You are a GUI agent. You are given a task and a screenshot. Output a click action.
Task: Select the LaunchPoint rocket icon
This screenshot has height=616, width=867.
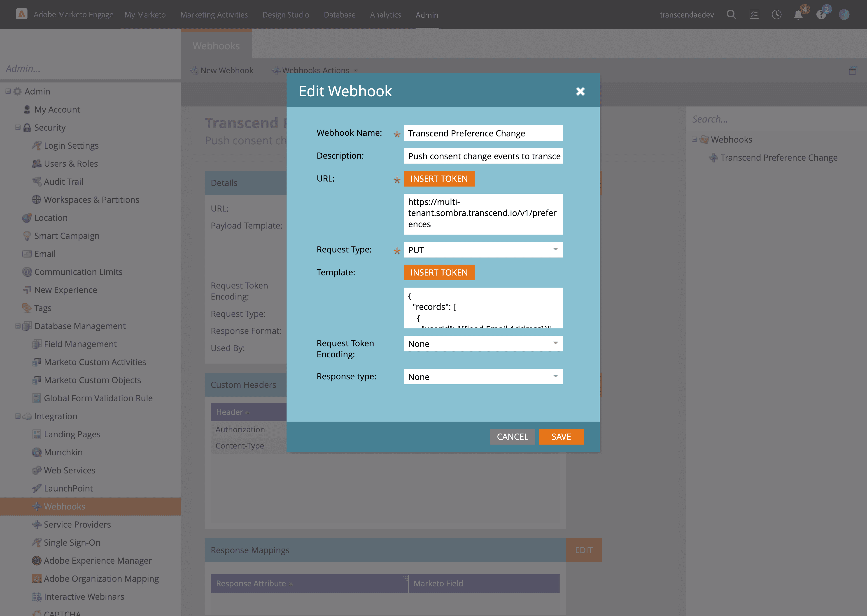click(x=37, y=488)
